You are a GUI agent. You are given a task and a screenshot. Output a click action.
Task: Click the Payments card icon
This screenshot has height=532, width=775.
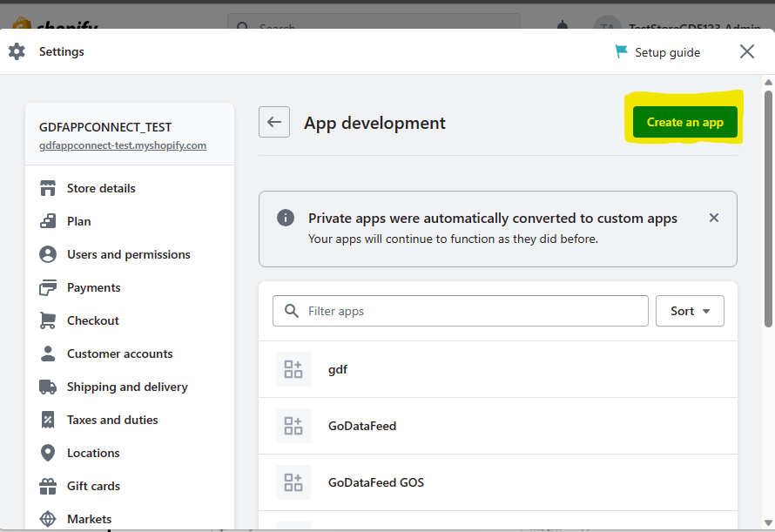pyautogui.click(x=48, y=287)
